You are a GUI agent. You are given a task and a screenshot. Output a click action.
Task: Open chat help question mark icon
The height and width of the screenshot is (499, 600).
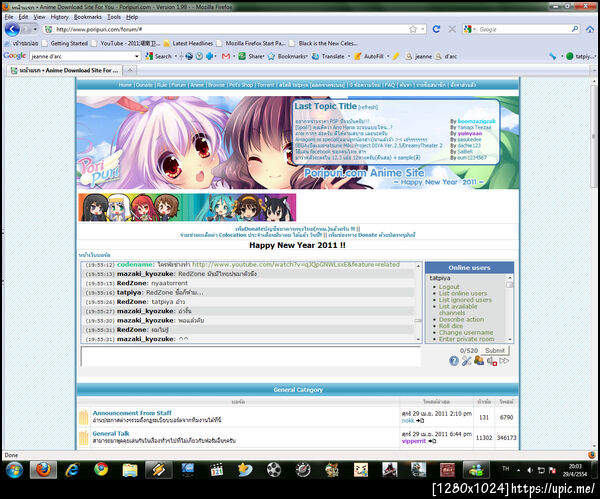tap(453, 360)
